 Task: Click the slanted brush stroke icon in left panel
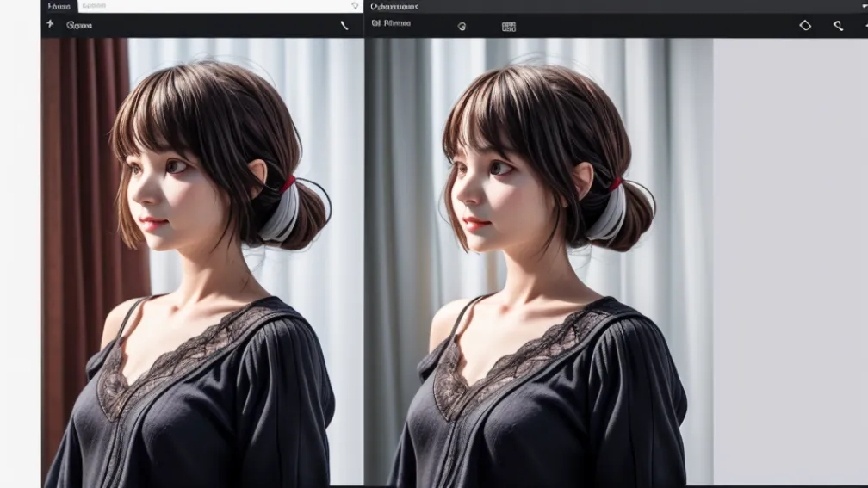point(344,26)
